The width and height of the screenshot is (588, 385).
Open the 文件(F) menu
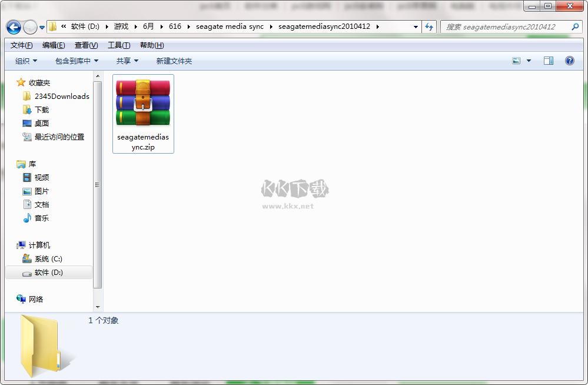[x=21, y=45]
